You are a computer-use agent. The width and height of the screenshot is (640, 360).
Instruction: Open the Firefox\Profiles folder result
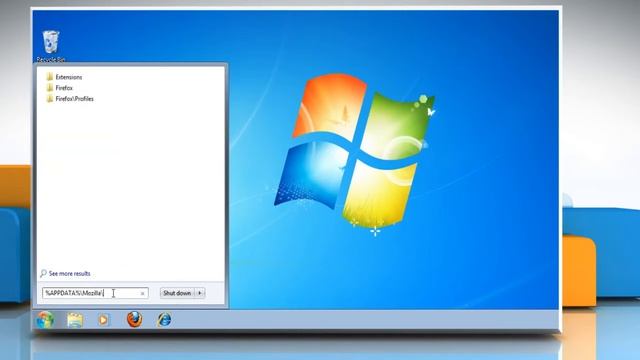pos(70,99)
